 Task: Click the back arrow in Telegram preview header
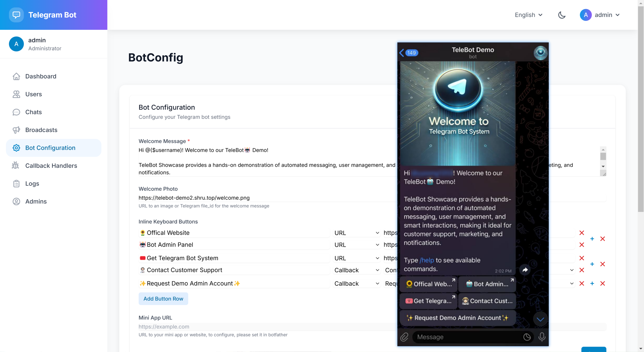click(402, 53)
